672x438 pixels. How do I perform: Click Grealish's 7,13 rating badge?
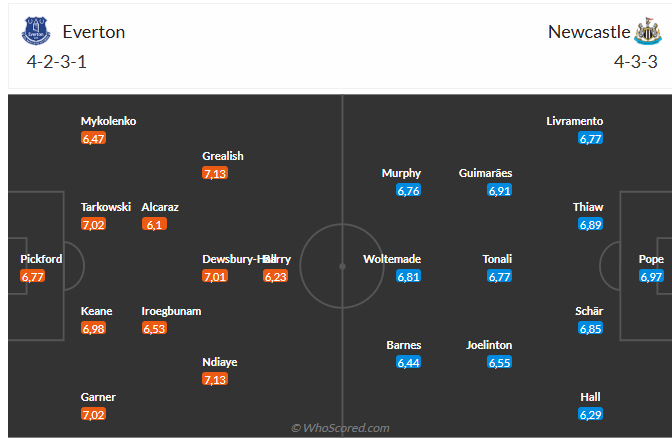(215, 173)
